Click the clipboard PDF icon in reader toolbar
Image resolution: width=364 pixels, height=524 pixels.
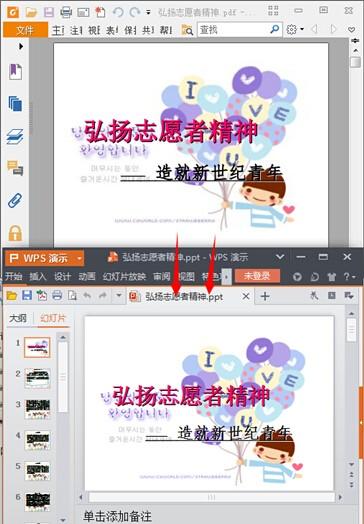[x=100, y=12]
